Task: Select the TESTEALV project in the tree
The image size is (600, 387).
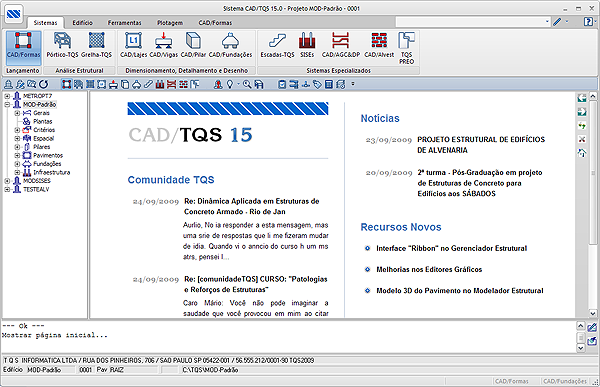Action: [x=36, y=189]
